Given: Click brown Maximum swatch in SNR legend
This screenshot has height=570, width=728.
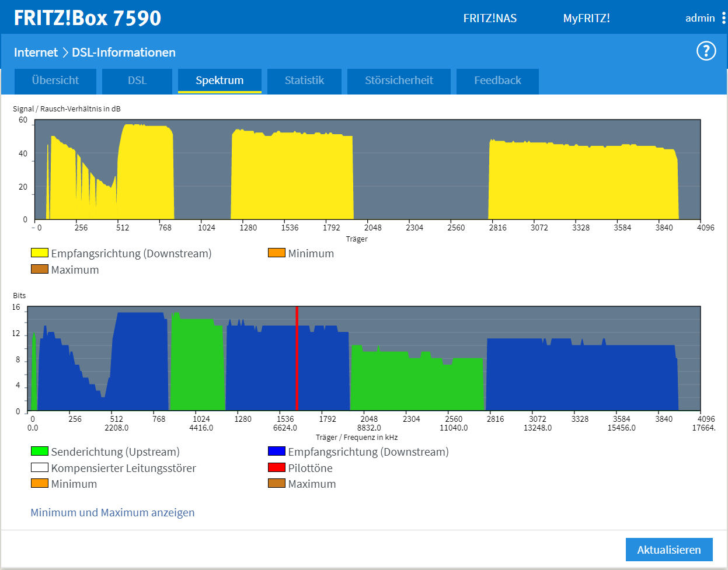Looking at the screenshot, I should [x=40, y=269].
